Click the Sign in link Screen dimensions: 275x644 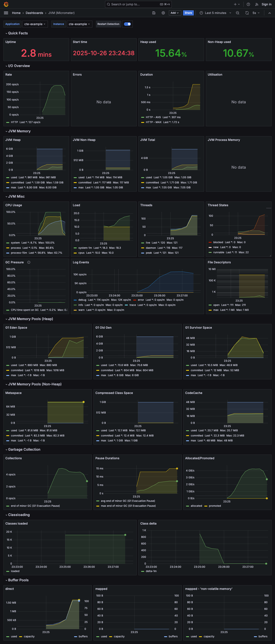click(266, 4)
